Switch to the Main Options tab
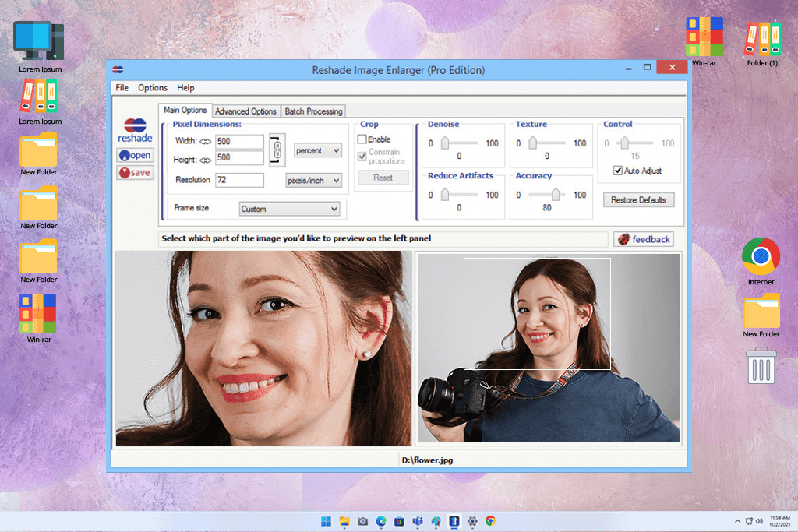This screenshot has height=532, width=798. tap(185, 111)
